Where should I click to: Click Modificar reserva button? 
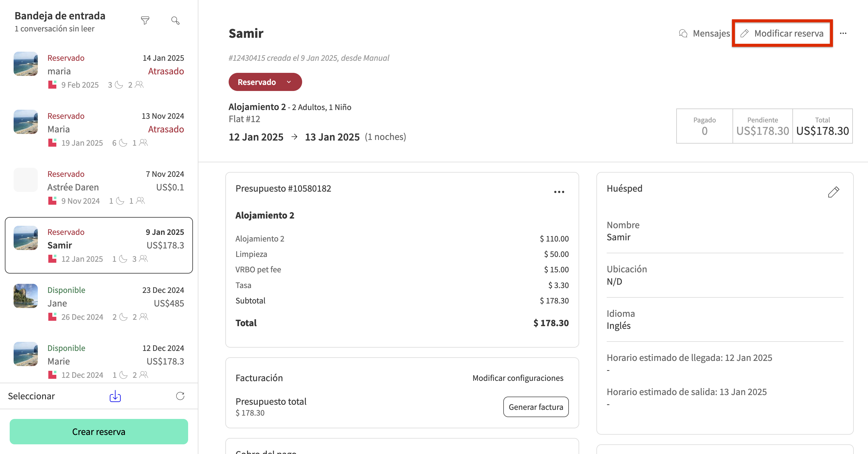point(782,33)
